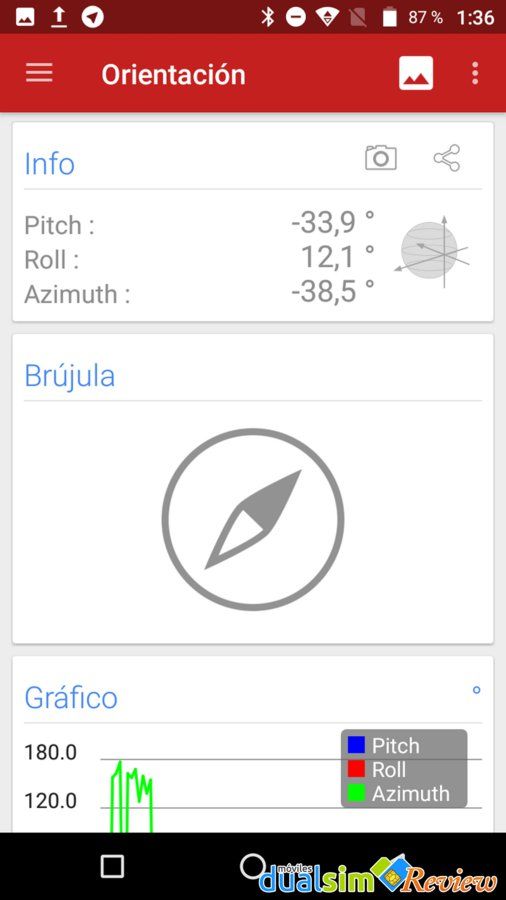Tap the Pitch value -33,9°
This screenshot has width=506, height=900.
tap(333, 223)
